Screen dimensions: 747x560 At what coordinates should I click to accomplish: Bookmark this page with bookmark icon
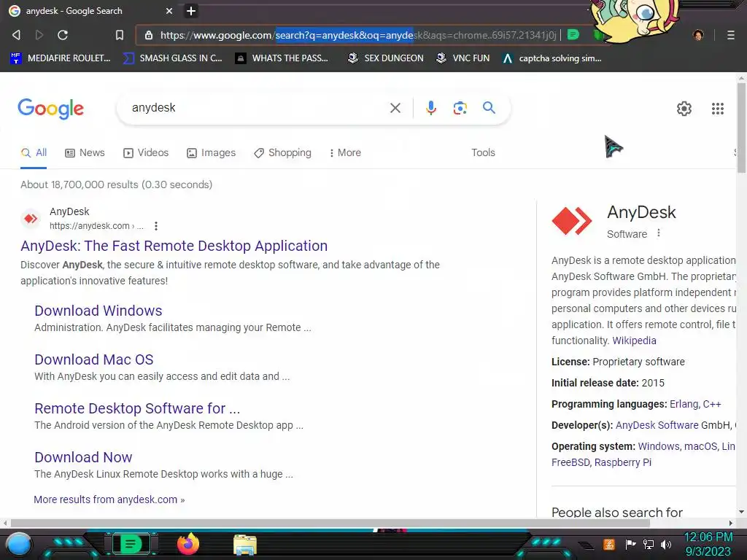(120, 35)
